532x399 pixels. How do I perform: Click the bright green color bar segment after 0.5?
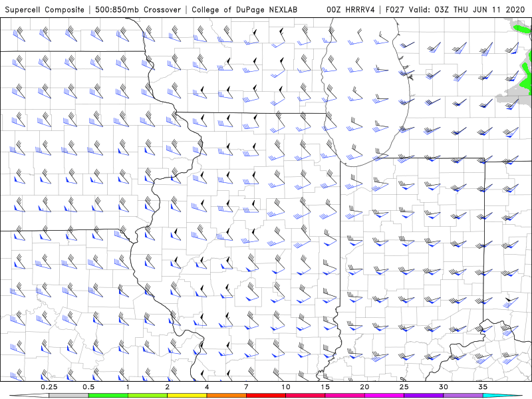click(108, 396)
